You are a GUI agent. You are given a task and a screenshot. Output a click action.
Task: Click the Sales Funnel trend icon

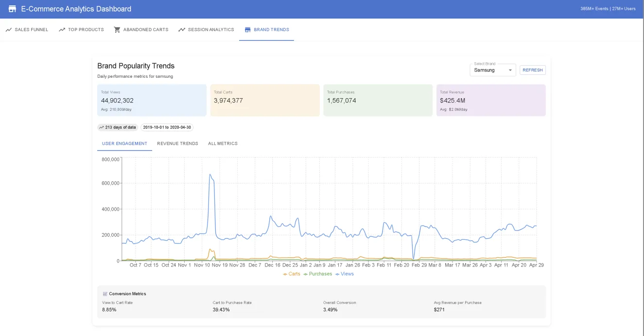9,30
